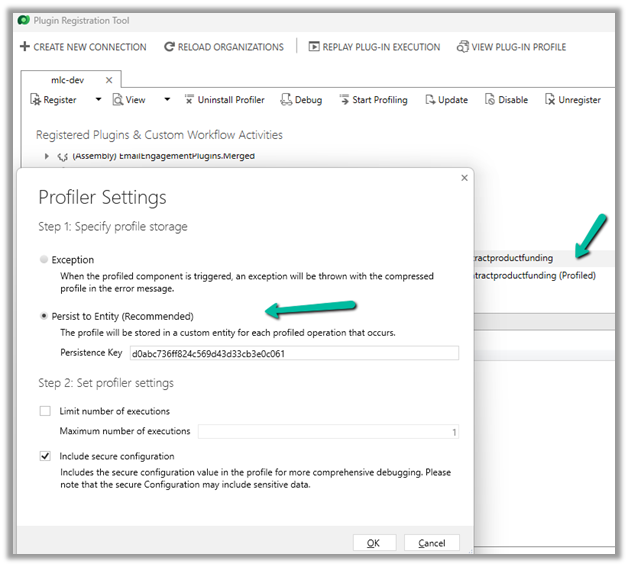Click the Uninstall Profiler toolbar icon
628x567 pixels.
pos(189,100)
